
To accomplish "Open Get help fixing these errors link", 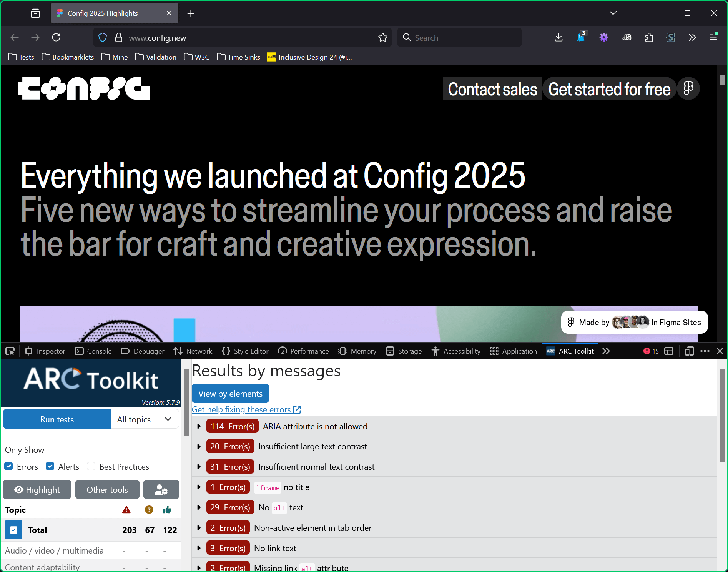I will point(246,409).
